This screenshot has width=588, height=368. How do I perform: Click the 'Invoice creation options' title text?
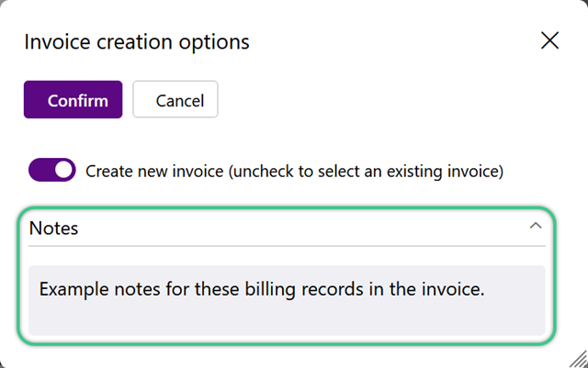pyautogui.click(x=137, y=42)
